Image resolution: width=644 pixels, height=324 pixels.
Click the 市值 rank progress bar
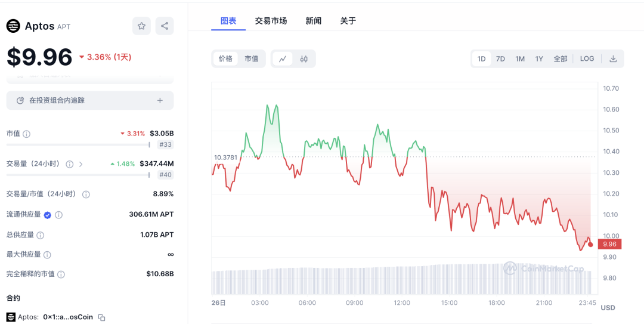[x=78, y=145]
